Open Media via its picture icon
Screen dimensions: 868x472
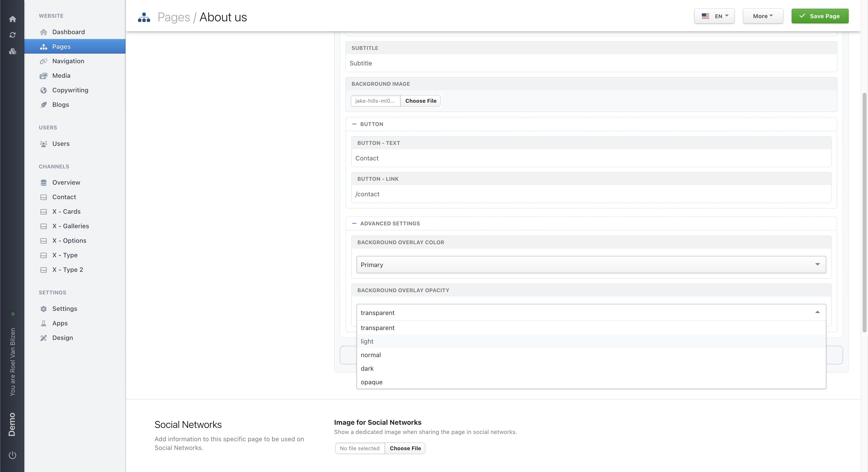(x=44, y=76)
